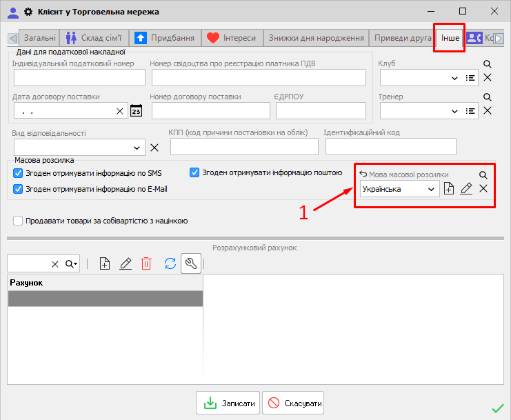Add a new bank account record
Image resolution: width=511 pixels, height=420 pixels.
[105, 263]
